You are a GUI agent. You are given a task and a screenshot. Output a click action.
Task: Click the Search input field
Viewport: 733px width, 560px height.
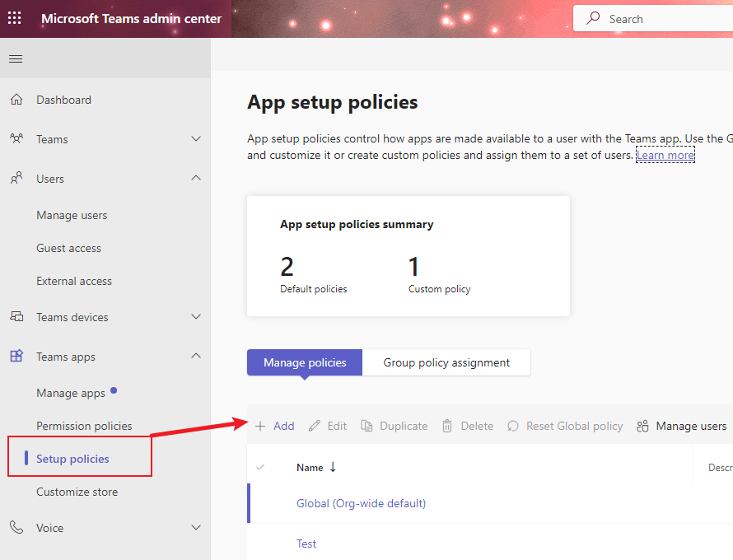pos(659,19)
